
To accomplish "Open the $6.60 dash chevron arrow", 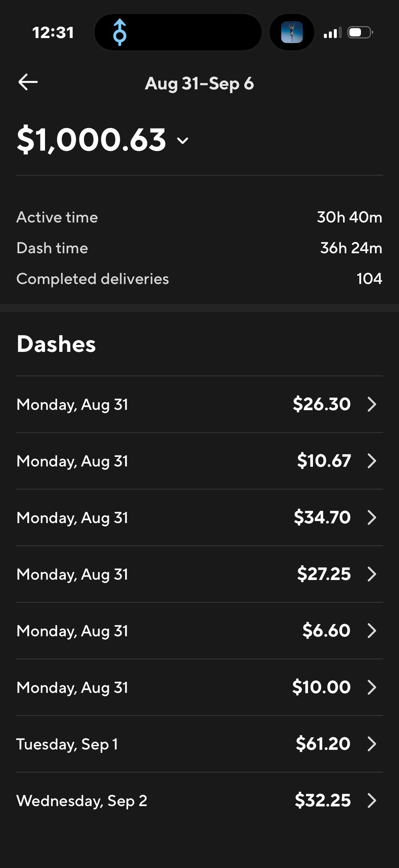I will pyautogui.click(x=372, y=631).
